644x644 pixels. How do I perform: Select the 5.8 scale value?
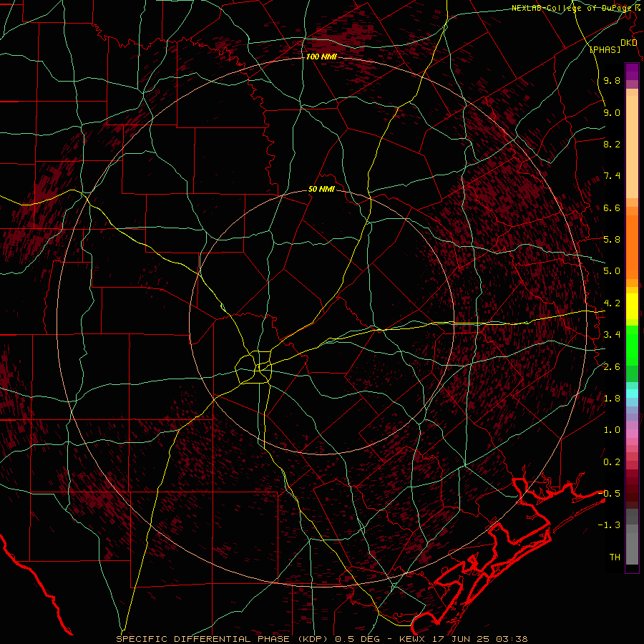point(612,240)
